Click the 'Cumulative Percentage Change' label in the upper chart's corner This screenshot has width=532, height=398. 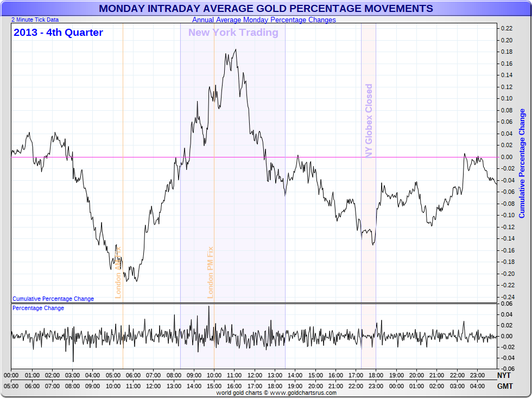[x=53, y=299]
